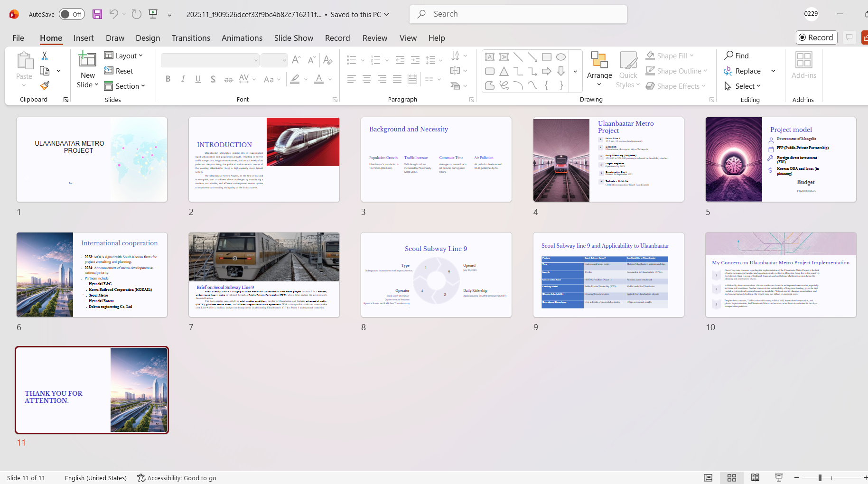Open the Section dropdown menu
868x484 pixels.
pyautogui.click(x=125, y=86)
